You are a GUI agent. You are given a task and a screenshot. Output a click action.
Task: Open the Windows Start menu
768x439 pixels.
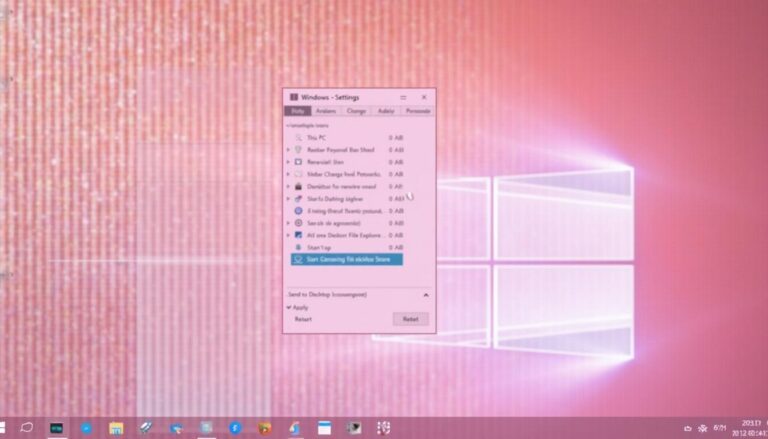click(x=3, y=428)
